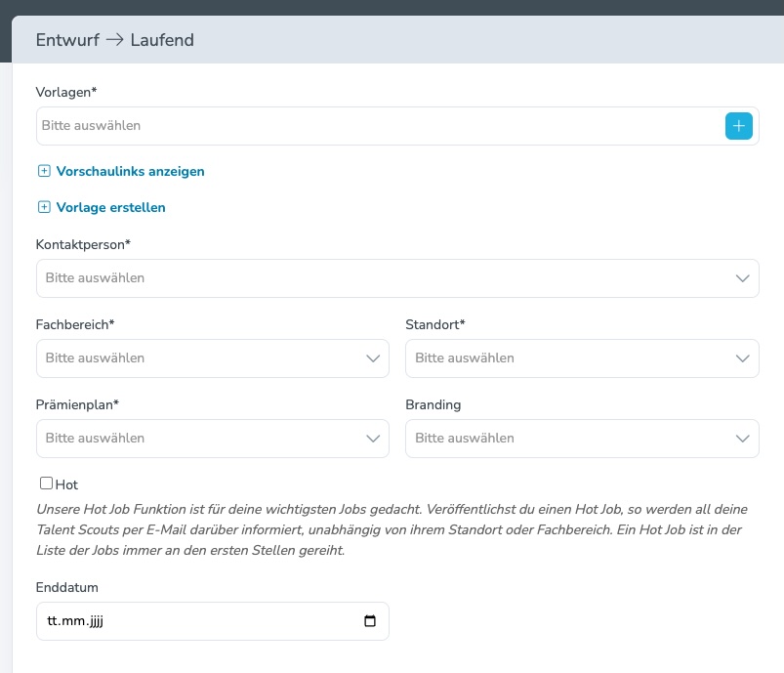Focus the Vorlagen selection input
The image size is (784, 673).
(371, 126)
